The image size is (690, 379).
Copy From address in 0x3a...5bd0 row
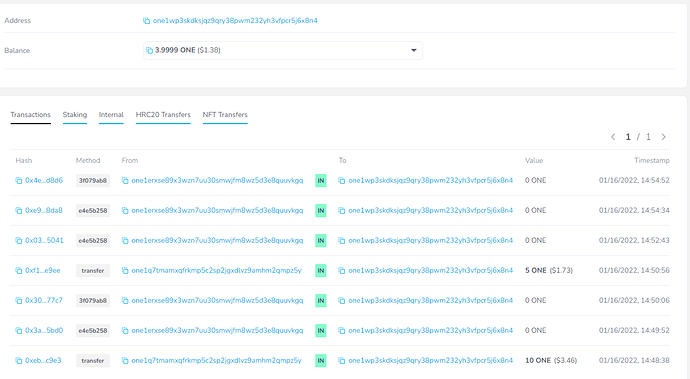125,330
